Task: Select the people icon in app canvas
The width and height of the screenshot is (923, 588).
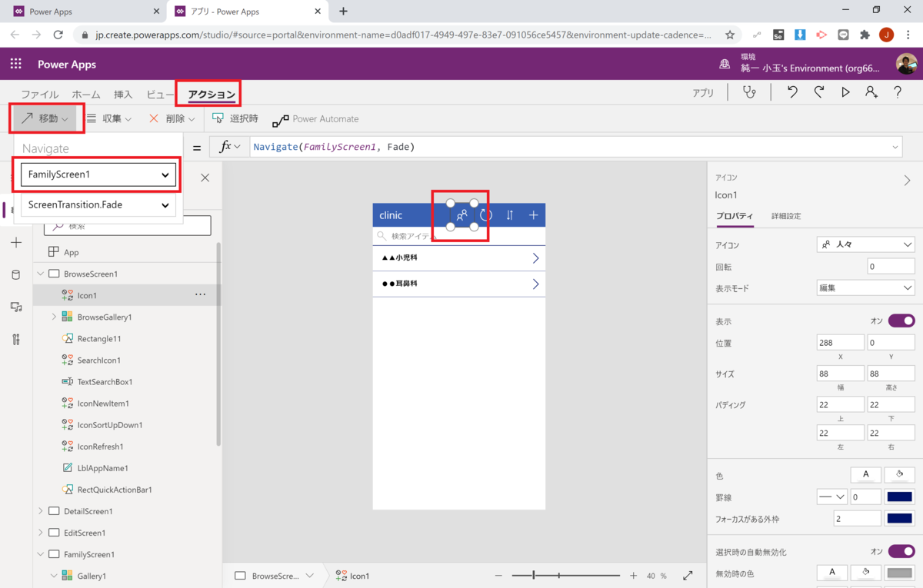Action: click(461, 215)
